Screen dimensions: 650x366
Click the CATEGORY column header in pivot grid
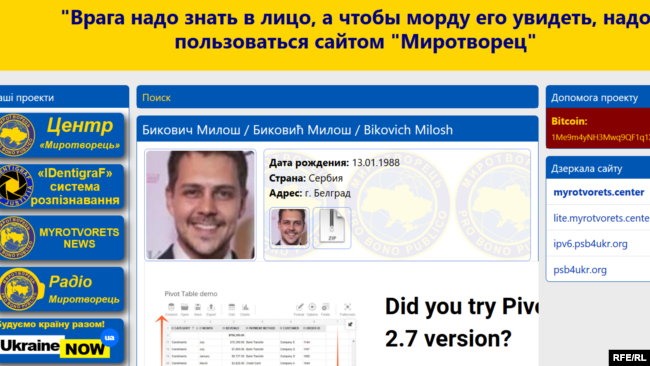[184, 328]
